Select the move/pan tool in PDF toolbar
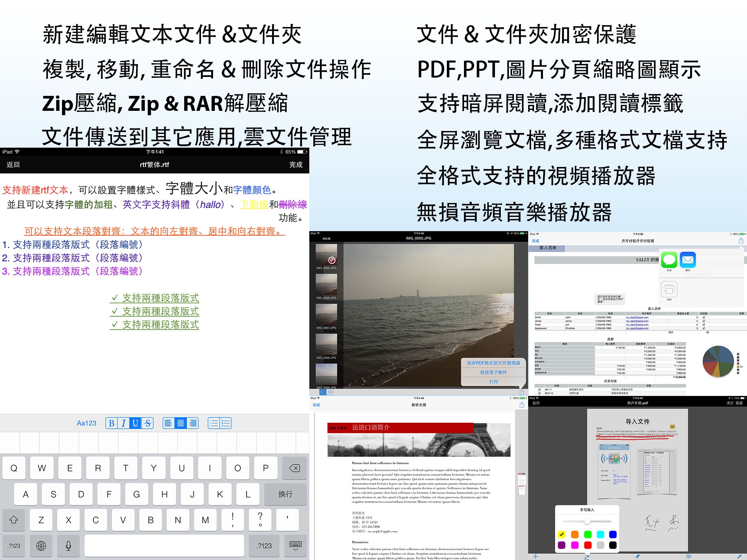 coord(535,556)
